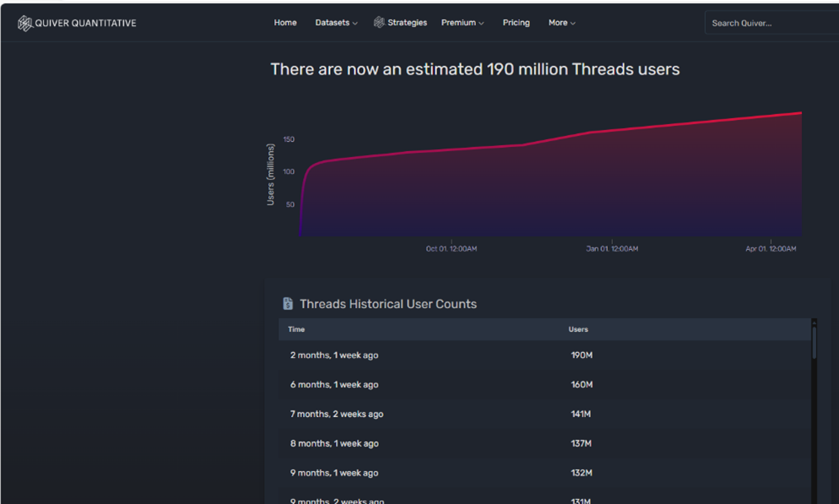Image resolution: width=839 pixels, height=504 pixels.
Task: Click the 150 y-axis tick label
Action: click(289, 139)
